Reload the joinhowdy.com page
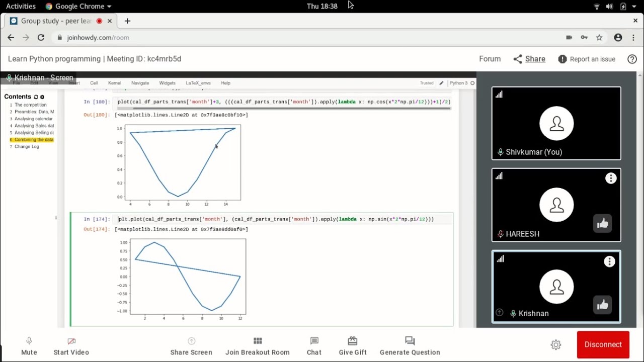 coord(41,37)
